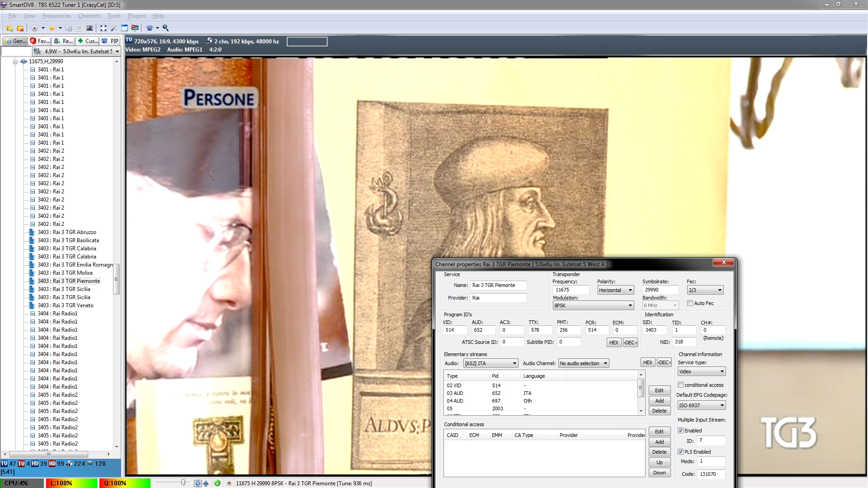Open the Plugins menu

[x=137, y=16]
